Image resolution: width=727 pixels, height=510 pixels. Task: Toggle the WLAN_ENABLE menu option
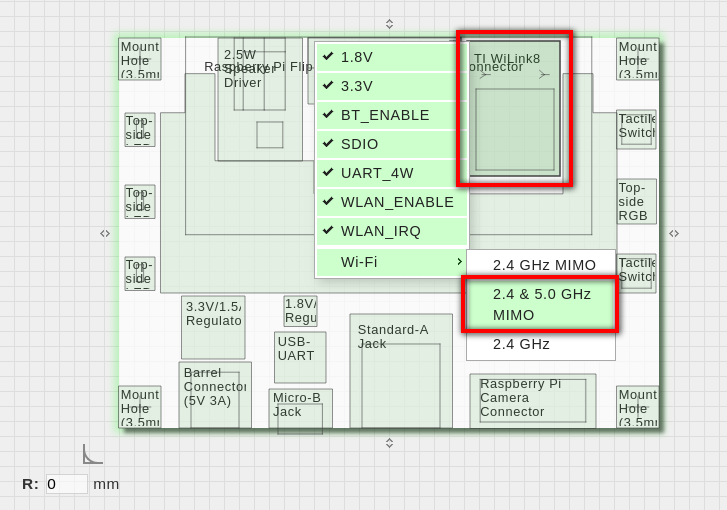[x=392, y=202]
